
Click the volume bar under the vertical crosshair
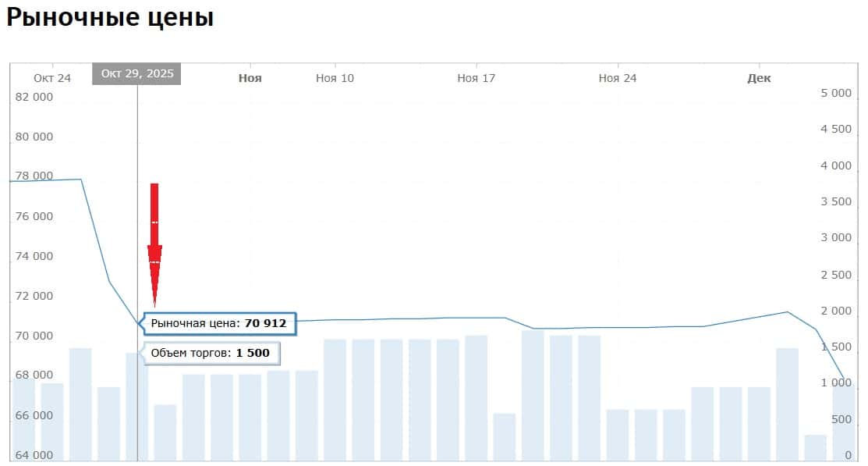pos(136,406)
